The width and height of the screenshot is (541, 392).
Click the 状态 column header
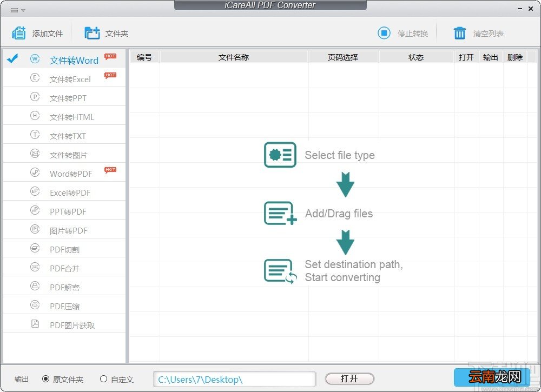pos(415,57)
